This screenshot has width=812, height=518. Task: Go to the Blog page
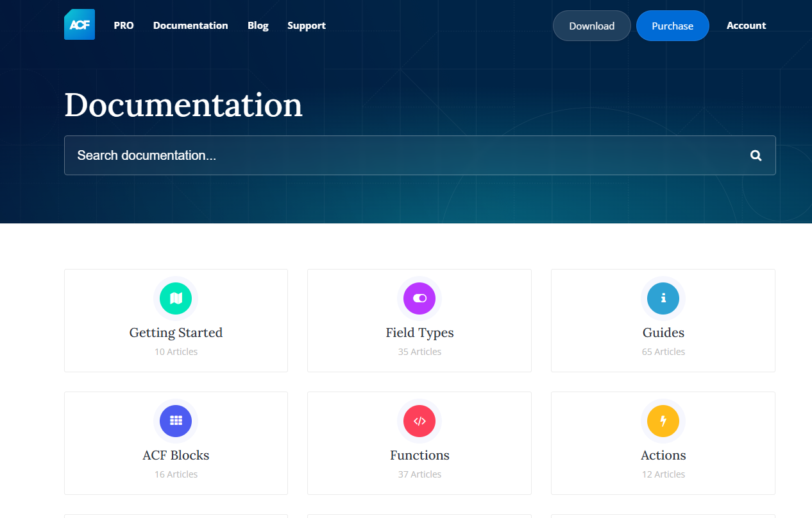pyautogui.click(x=258, y=26)
